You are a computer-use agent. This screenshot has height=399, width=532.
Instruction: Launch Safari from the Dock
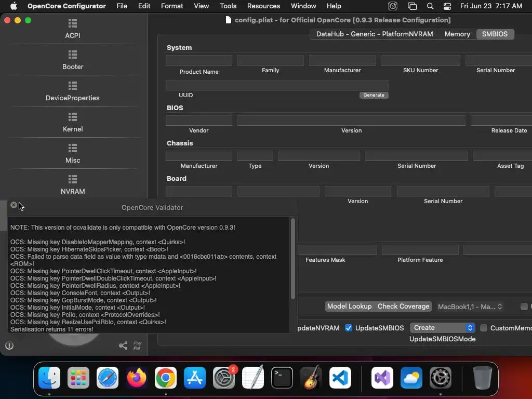coord(108,377)
